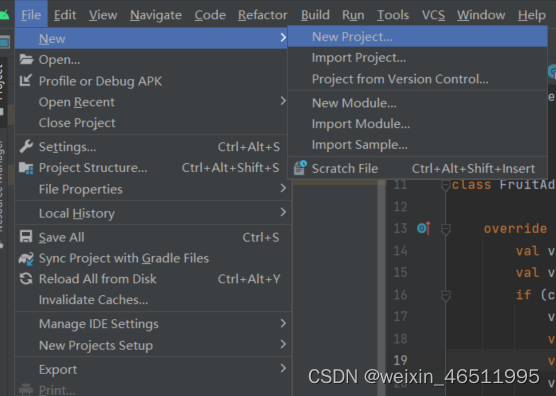Screen dimensions: 556x396
Task: Click the Scratch File icon
Action: tap(300, 168)
